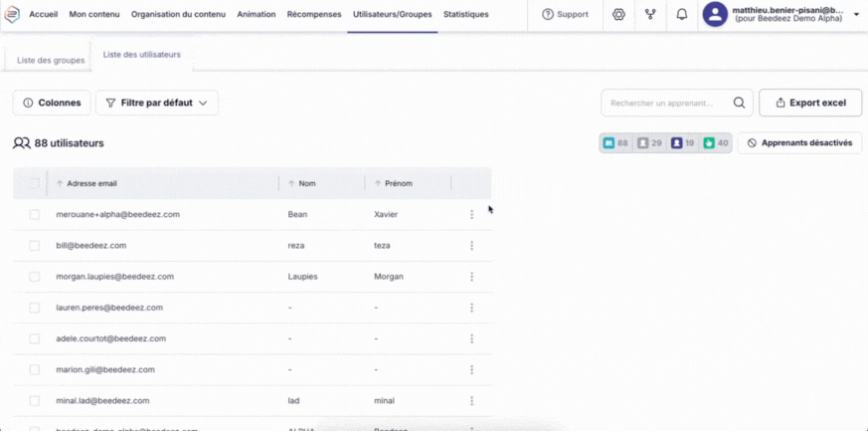The height and width of the screenshot is (431, 868).
Task: Tick the select-all header checkbox
Action: (x=35, y=183)
